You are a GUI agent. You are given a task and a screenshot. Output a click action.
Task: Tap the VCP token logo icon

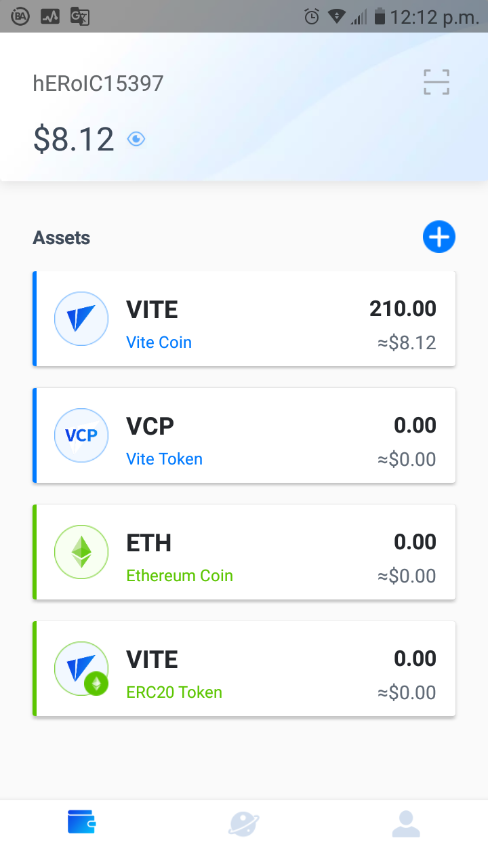point(81,435)
